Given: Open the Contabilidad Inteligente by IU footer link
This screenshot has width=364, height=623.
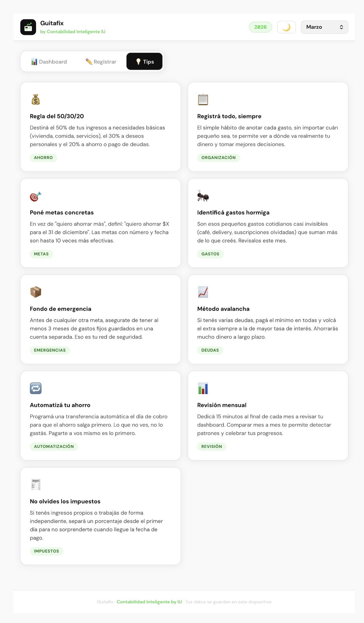Looking at the screenshot, I should click(149, 602).
